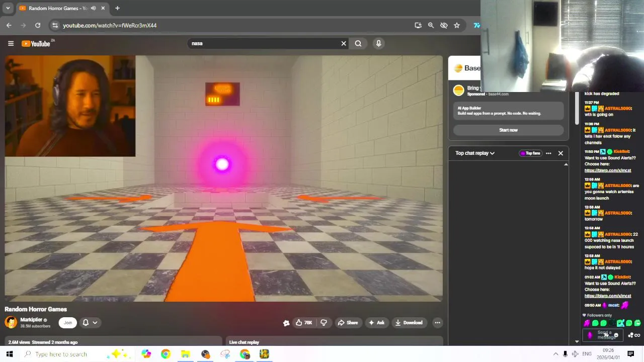Screen dimensions: 644x362
Task: Close the chat replay panel
Action: click(x=560, y=153)
